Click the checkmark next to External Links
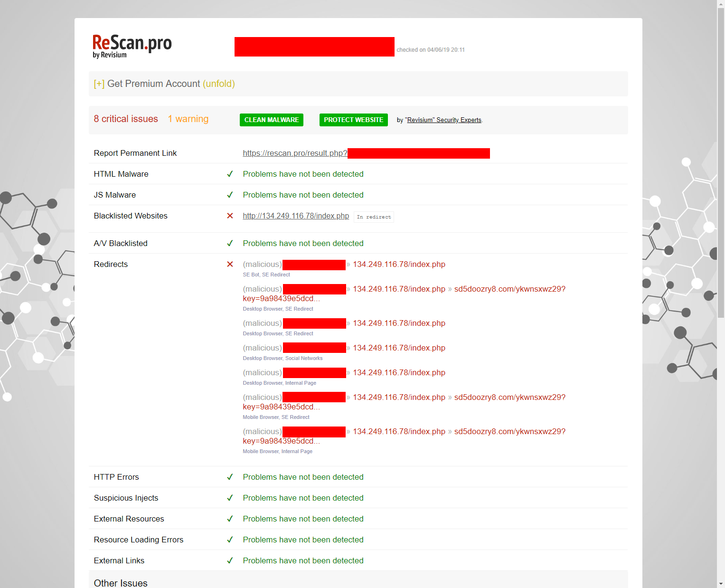This screenshot has height=588, width=725. (230, 560)
